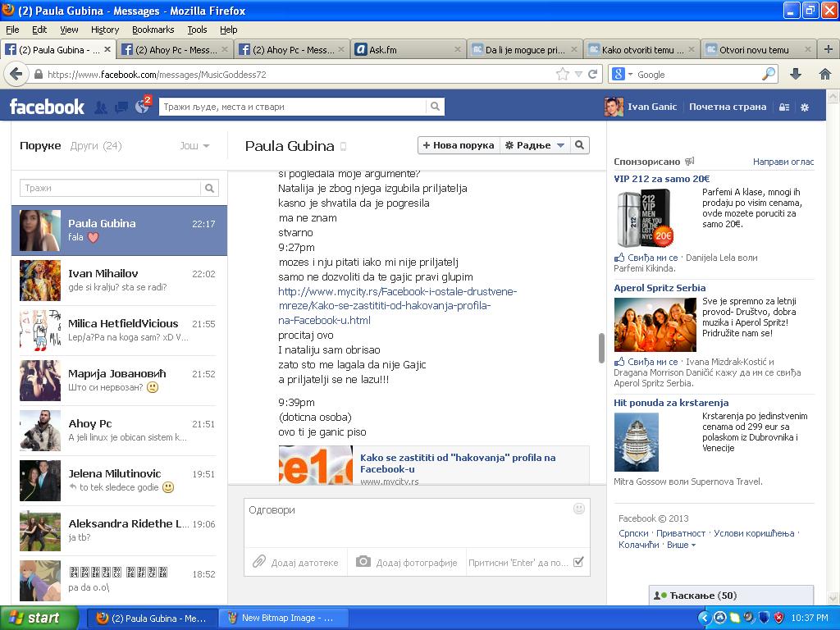Switch to Otvori novu temu tab
This screenshot has width=840, height=630.
(759, 49)
